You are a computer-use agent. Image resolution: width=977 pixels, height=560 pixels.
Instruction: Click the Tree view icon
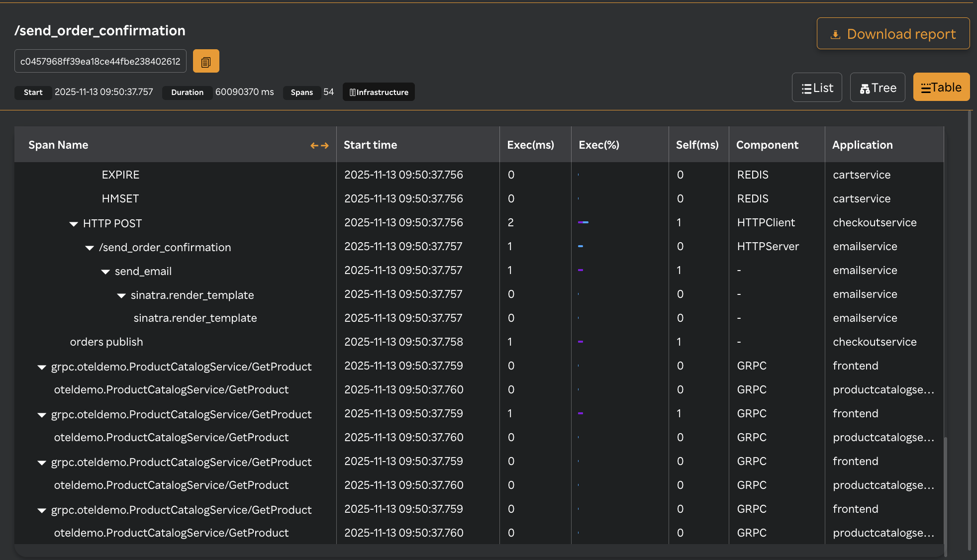pyautogui.click(x=865, y=88)
